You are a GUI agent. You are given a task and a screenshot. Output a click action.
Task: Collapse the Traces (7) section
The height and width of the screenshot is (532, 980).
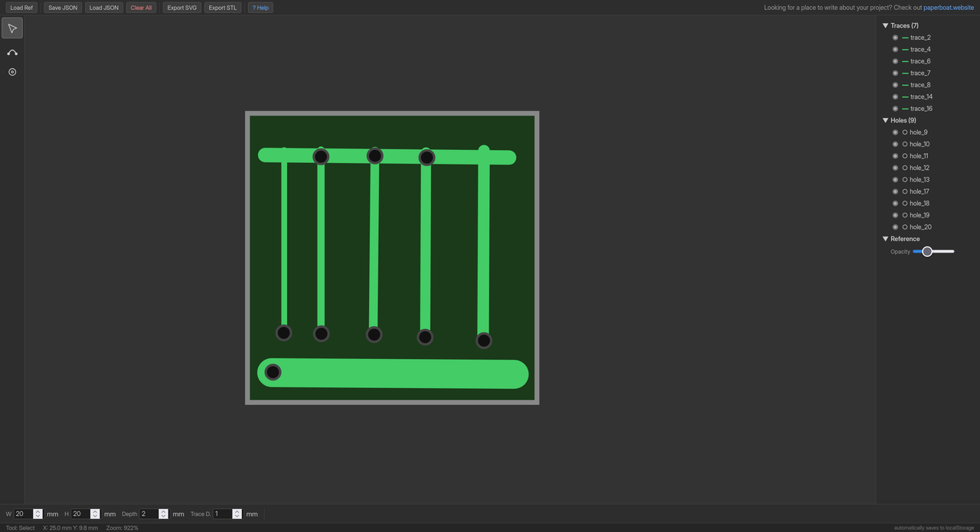(x=886, y=26)
